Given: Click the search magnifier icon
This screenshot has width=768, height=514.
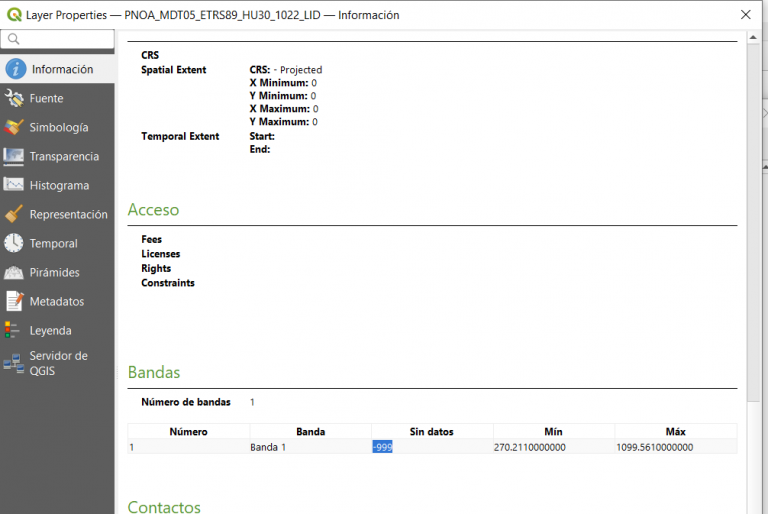Looking at the screenshot, I should (x=14, y=39).
